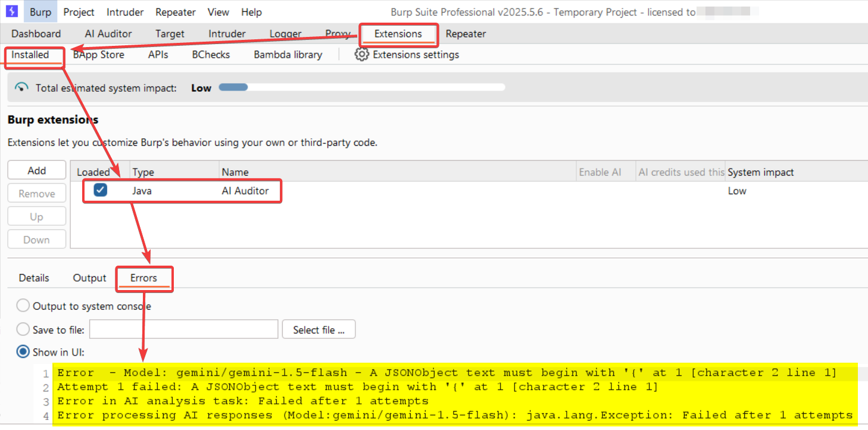This screenshot has height=430, width=868.
Task: Click error line 3 Error in AI analysis task
Action: 243,401
